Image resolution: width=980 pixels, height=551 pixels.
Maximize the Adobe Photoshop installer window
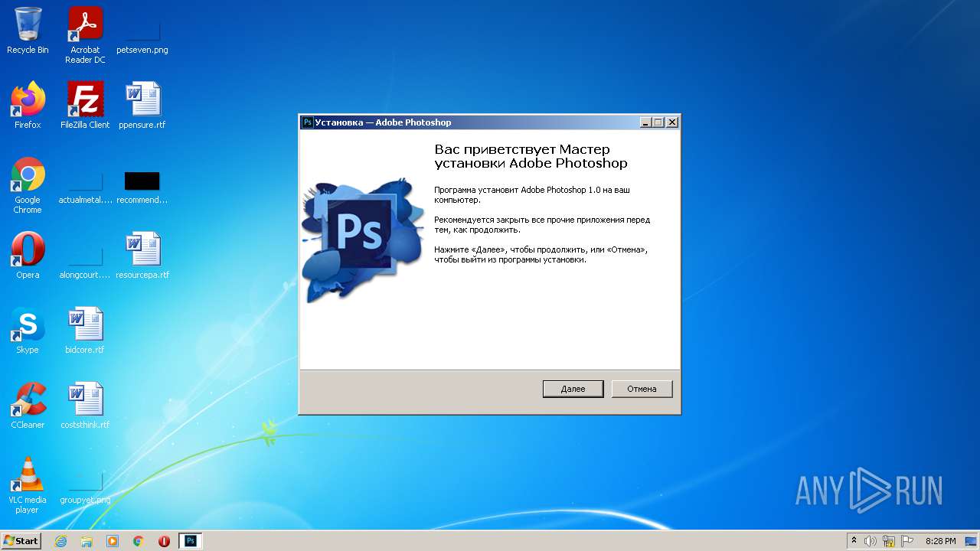click(x=658, y=122)
